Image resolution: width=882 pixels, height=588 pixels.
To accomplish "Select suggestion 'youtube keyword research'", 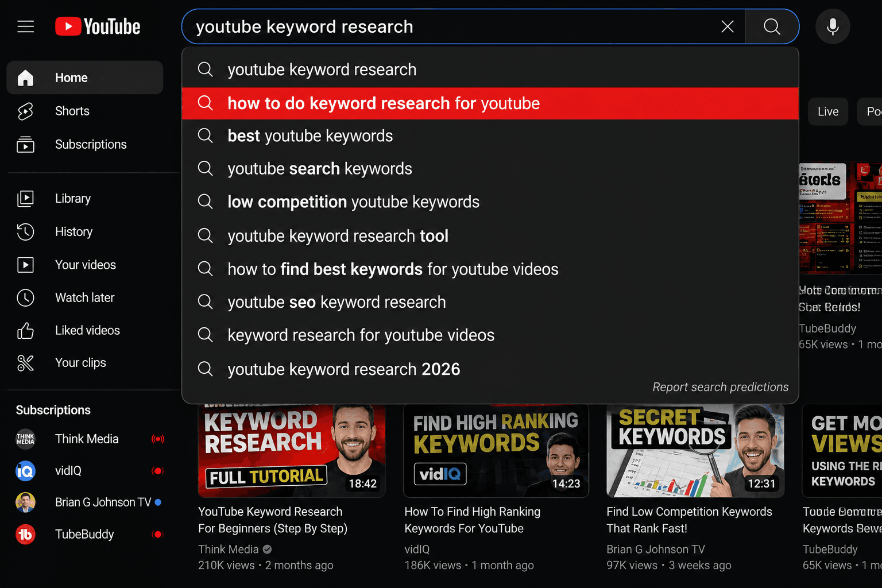I will tap(490, 69).
